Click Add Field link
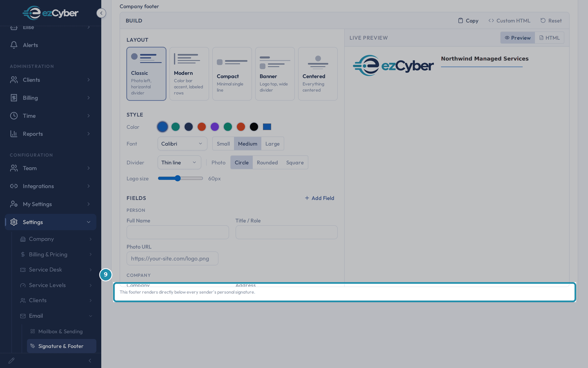 (320, 198)
